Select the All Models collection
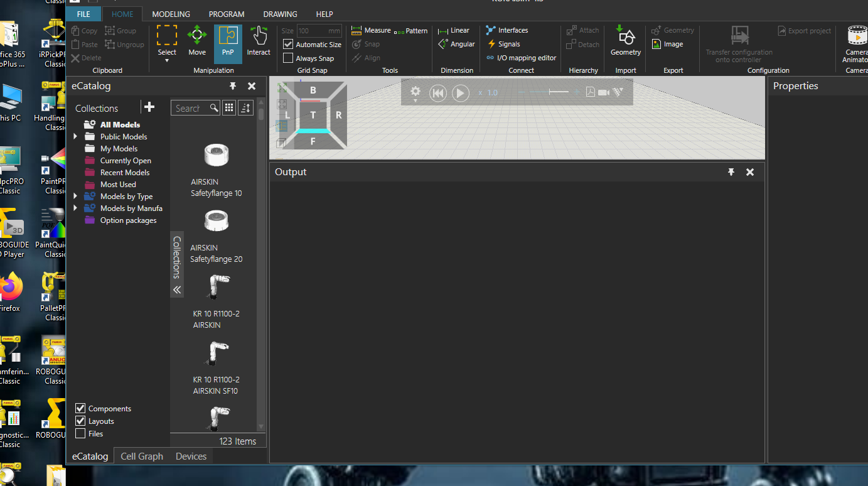This screenshot has height=486, width=868. click(x=120, y=124)
